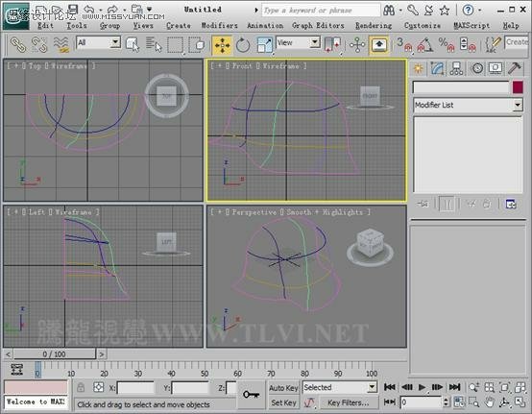532x414 pixels.
Task: Go to End of animation
Action: [x=454, y=387]
